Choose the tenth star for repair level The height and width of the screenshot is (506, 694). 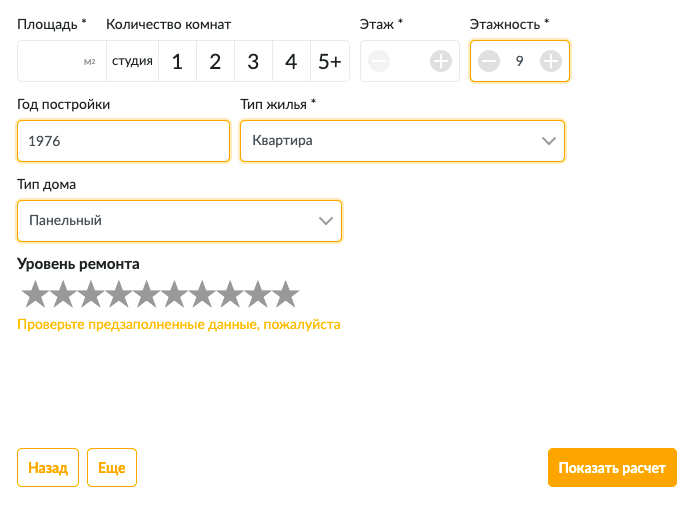[x=286, y=294]
